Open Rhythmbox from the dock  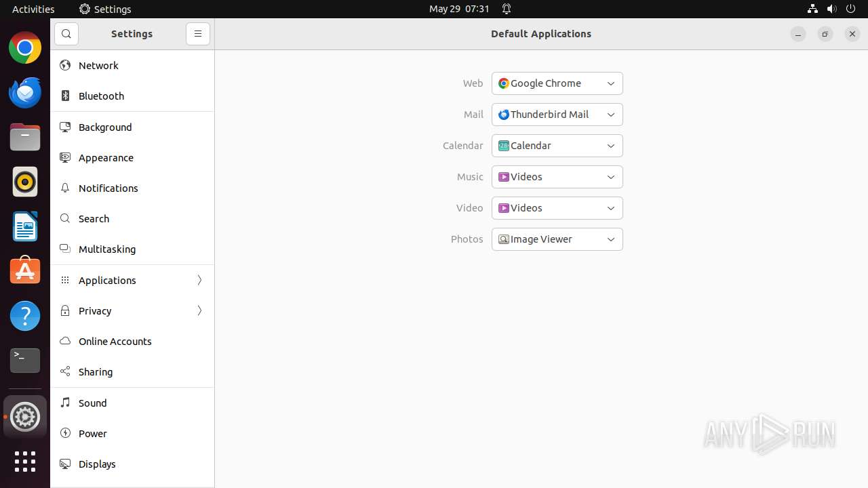click(25, 182)
